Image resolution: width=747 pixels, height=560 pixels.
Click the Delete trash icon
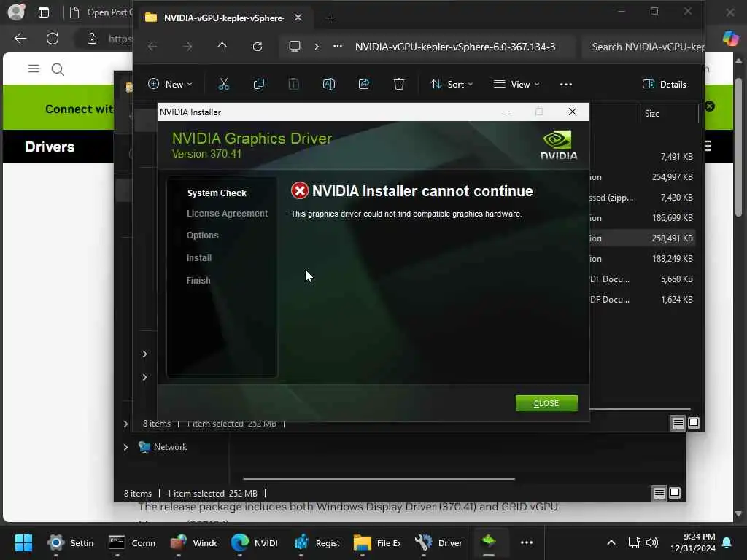point(399,85)
